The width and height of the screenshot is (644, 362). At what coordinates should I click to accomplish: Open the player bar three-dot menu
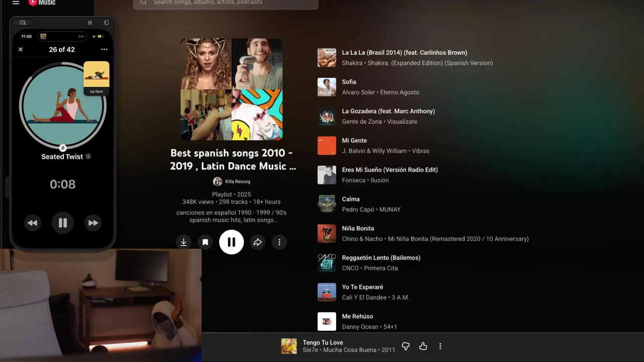pos(440,346)
